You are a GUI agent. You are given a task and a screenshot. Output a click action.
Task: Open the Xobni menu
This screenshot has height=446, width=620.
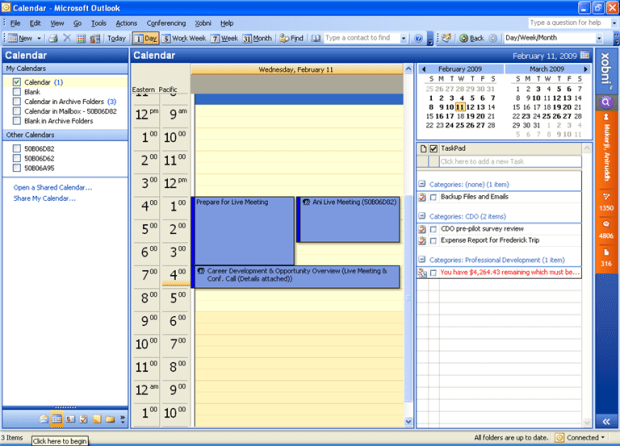(203, 23)
